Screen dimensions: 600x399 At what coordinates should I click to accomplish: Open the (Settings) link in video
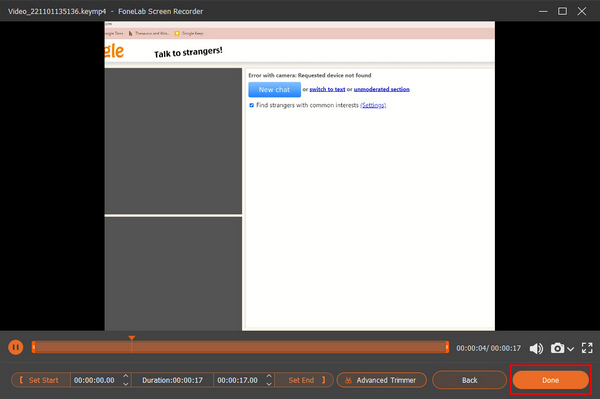(373, 105)
